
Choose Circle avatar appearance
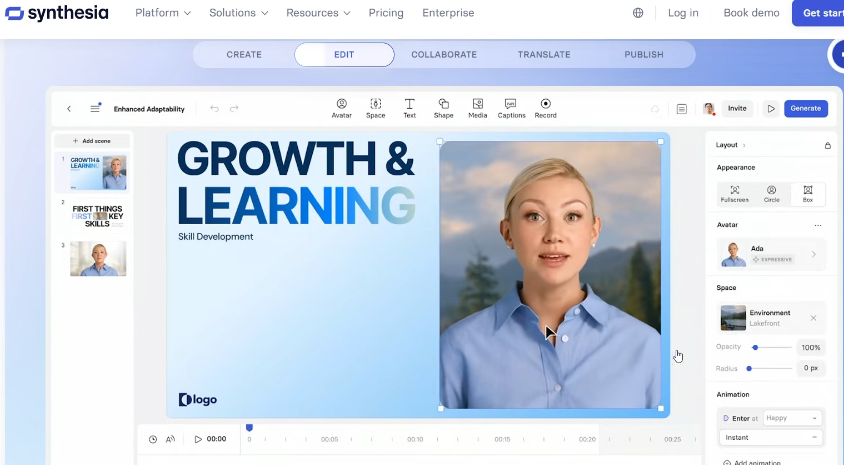point(771,194)
